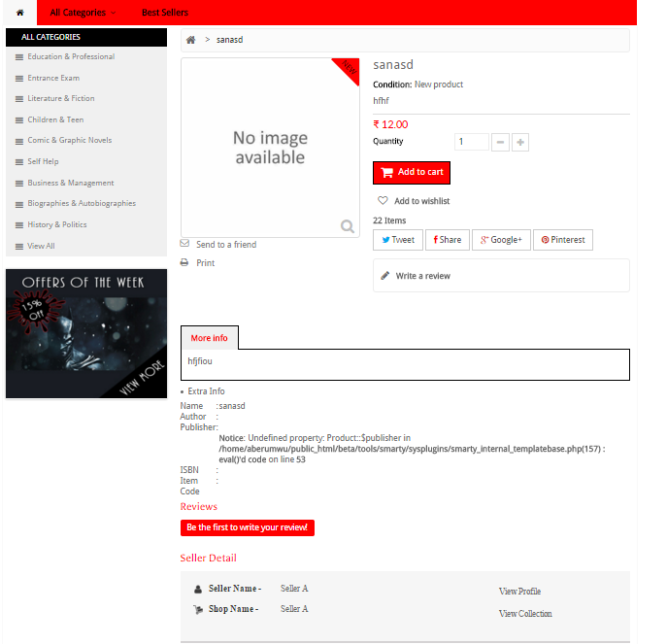Click list icon beside Entrance Exam
The image size is (667, 644).
19,79
